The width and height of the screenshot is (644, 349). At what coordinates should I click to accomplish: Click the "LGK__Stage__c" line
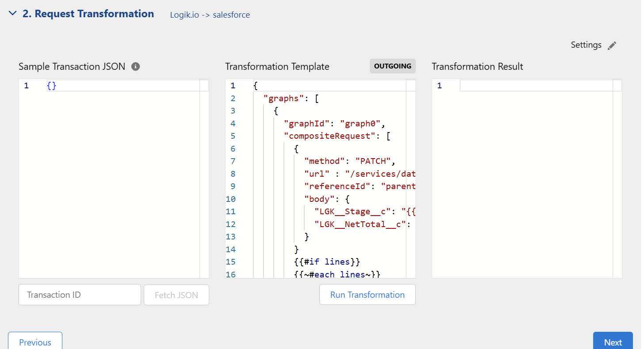(365, 212)
